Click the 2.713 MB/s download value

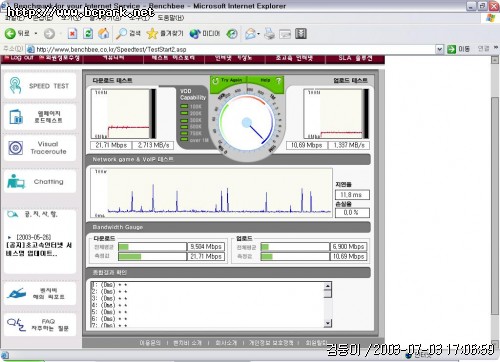click(x=153, y=145)
